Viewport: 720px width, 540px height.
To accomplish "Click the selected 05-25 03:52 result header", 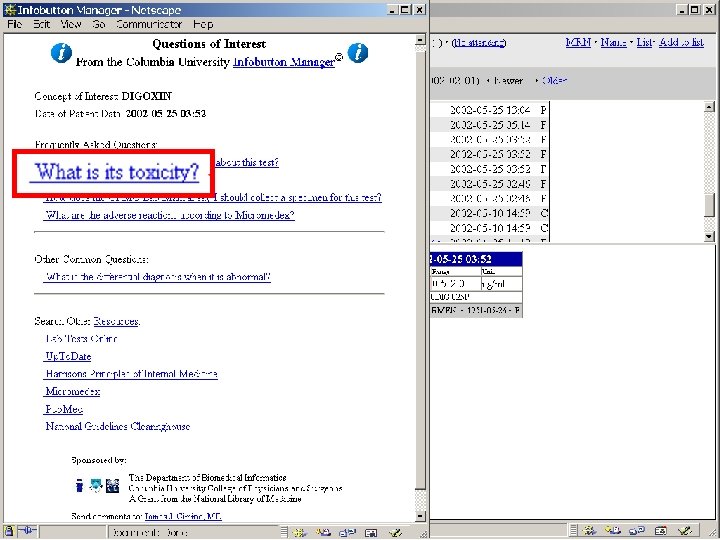I will coord(476,259).
